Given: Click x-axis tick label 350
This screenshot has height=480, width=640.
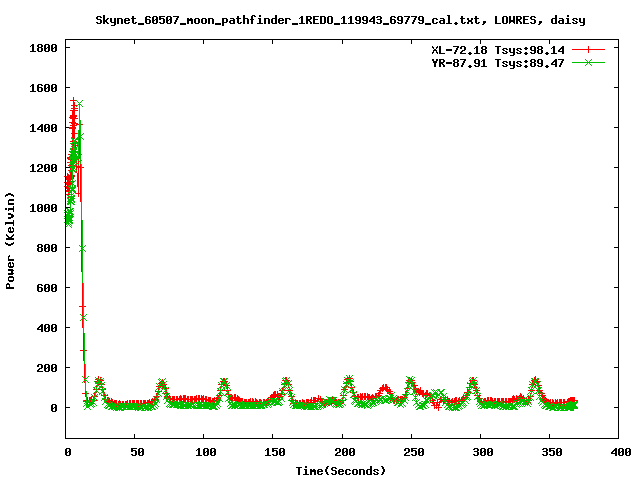Looking at the screenshot, I should point(552,452).
